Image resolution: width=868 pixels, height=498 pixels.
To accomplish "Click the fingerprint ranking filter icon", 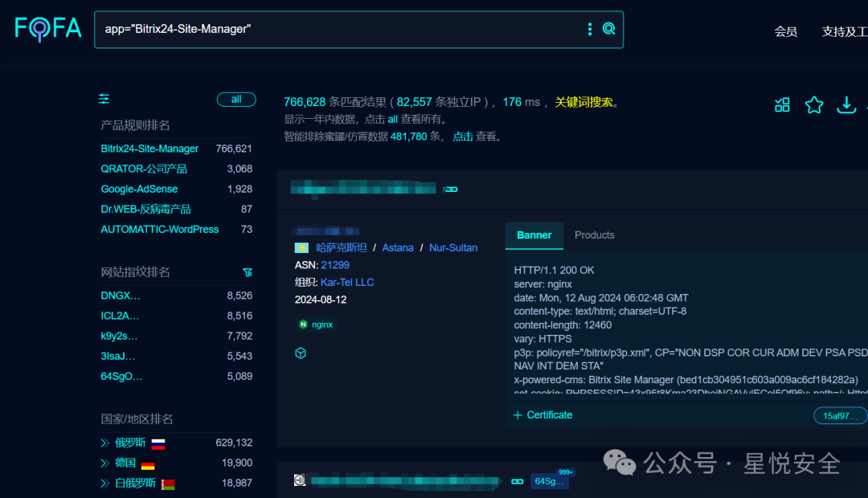I will tap(248, 272).
